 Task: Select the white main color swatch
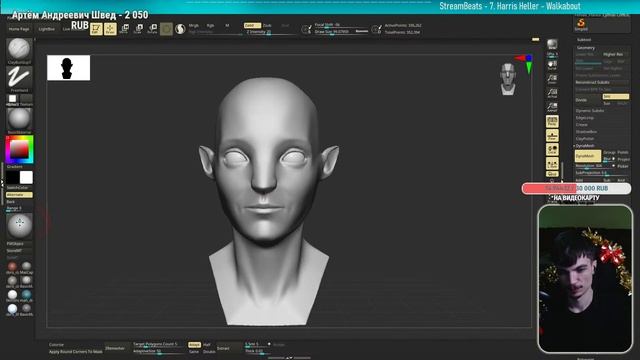point(26,178)
